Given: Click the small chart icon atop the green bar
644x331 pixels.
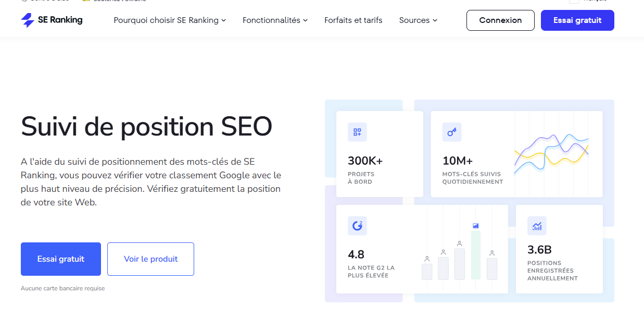Looking at the screenshot, I should pos(475,226).
